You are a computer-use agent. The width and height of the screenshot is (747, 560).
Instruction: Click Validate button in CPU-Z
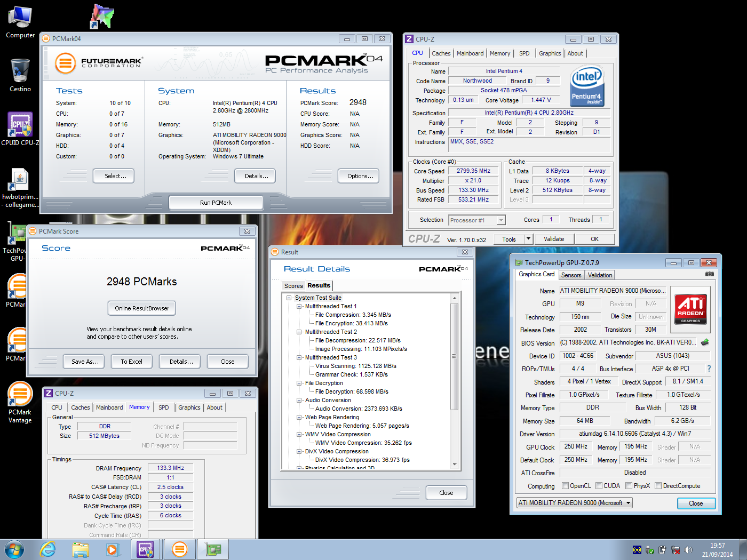[x=554, y=239]
